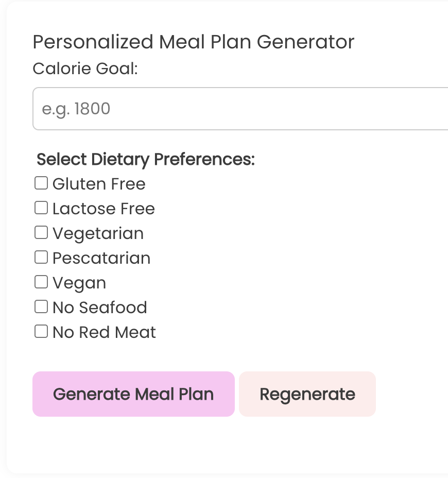Click the 'Personalized Meal Plan Generator' title
The height and width of the screenshot is (478, 448).
tap(194, 42)
